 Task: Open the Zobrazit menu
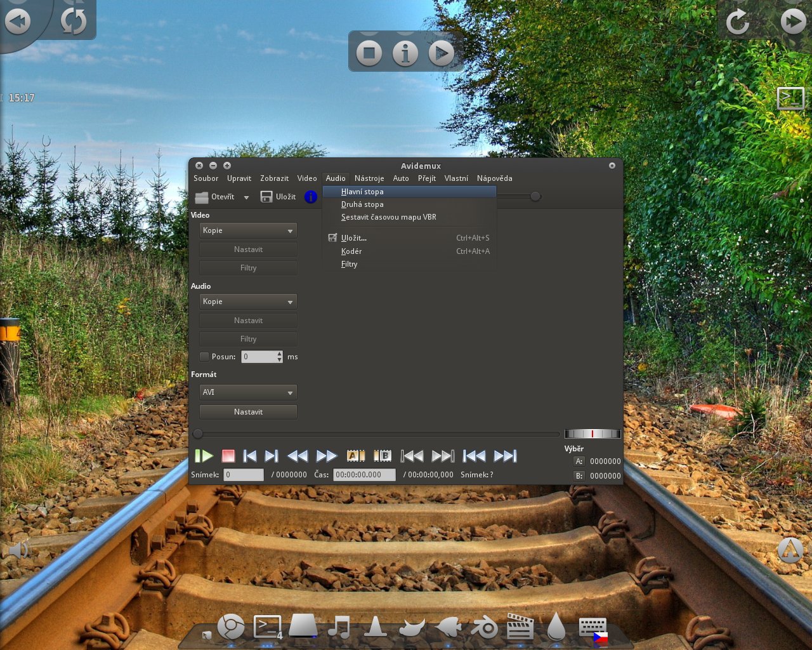[x=274, y=178]
